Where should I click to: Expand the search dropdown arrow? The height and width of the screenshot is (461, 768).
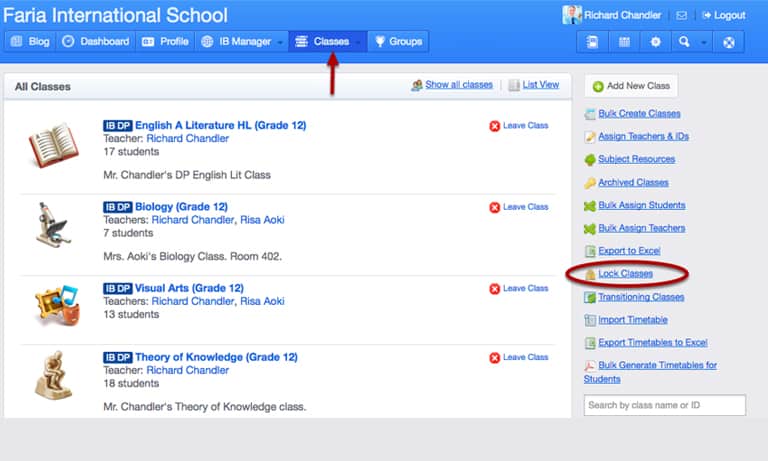coord(704,42)
